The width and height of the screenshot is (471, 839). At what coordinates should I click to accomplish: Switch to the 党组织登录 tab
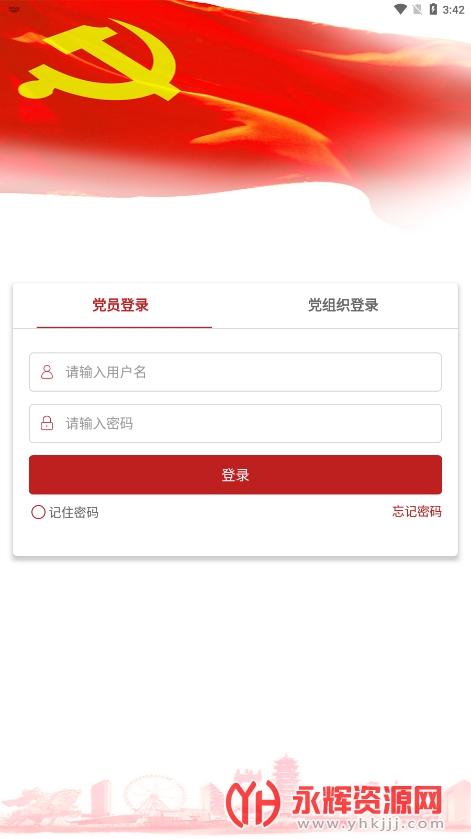pyautogui.click(x=343, y=305)
